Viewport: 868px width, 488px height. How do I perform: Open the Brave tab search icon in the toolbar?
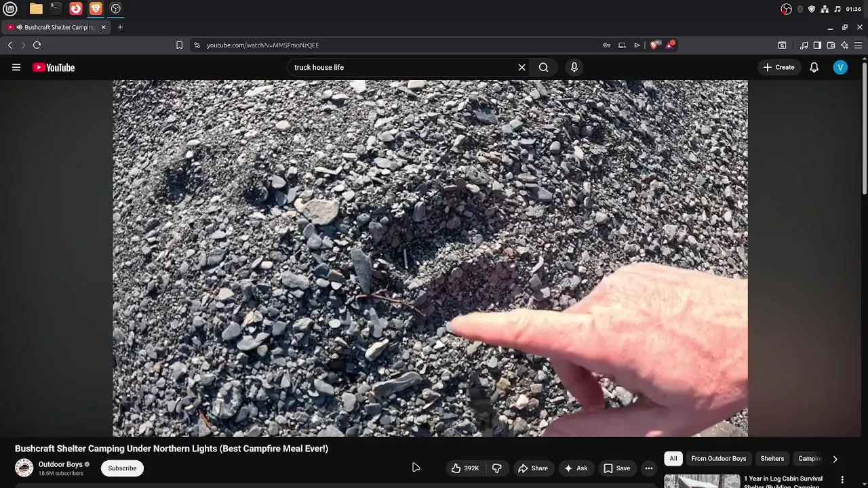(782, 45)
